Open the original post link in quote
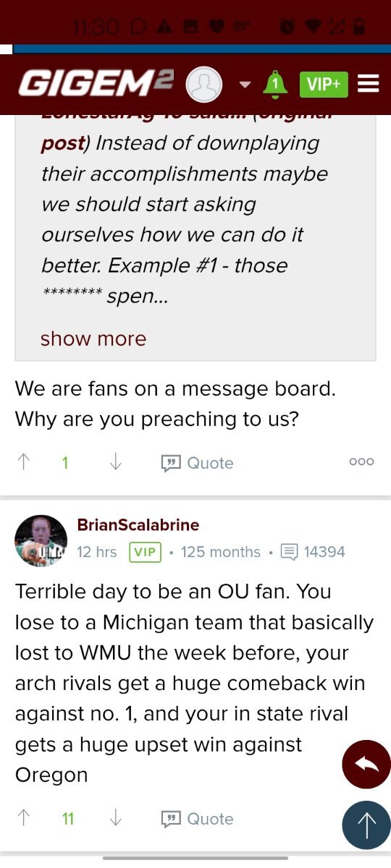The height and width of the screenshot is (868, 391). coord(63,142)
